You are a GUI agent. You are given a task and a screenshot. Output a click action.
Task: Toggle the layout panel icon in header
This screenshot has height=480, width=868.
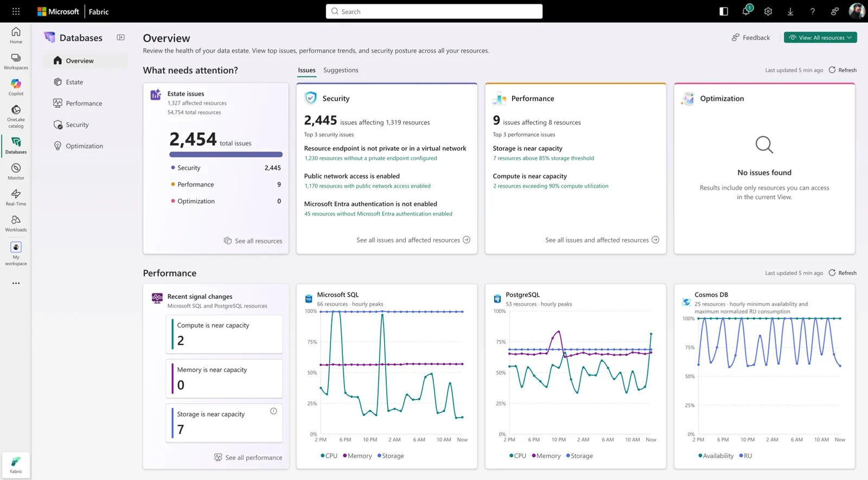[724, 11]
